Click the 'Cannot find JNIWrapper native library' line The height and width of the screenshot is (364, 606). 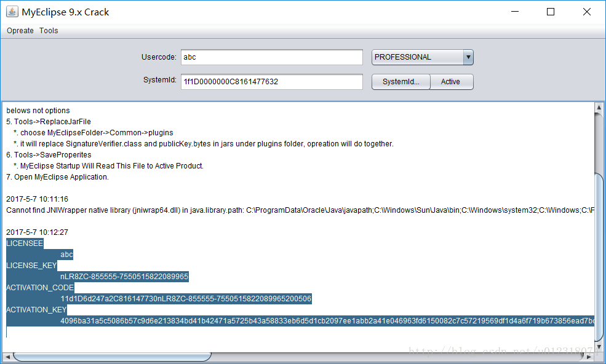pos(300,210)
